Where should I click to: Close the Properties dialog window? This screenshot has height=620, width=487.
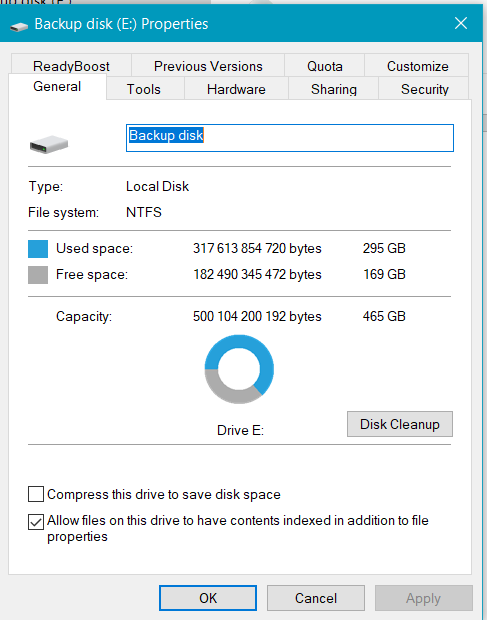(461, 23)
